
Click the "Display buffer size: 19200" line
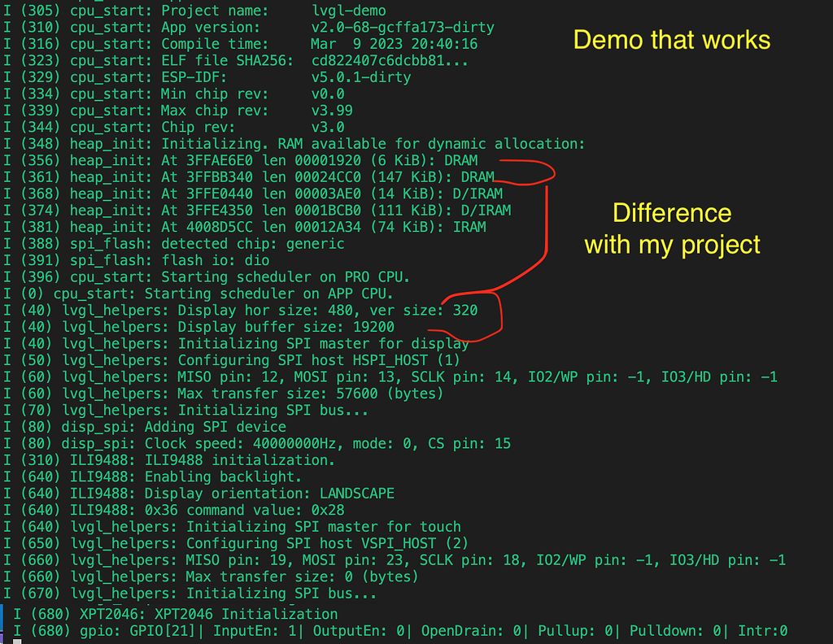(198, 327)
